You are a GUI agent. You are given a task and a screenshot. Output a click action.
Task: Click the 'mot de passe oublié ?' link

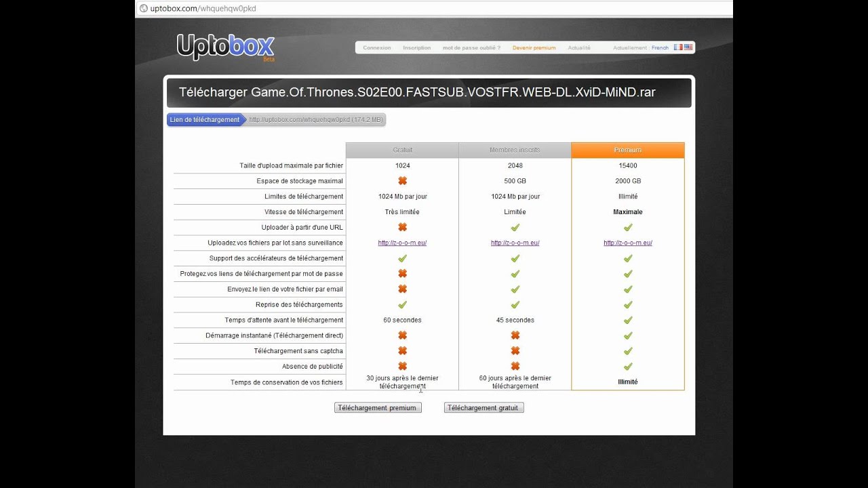click(x=471, y=48)
